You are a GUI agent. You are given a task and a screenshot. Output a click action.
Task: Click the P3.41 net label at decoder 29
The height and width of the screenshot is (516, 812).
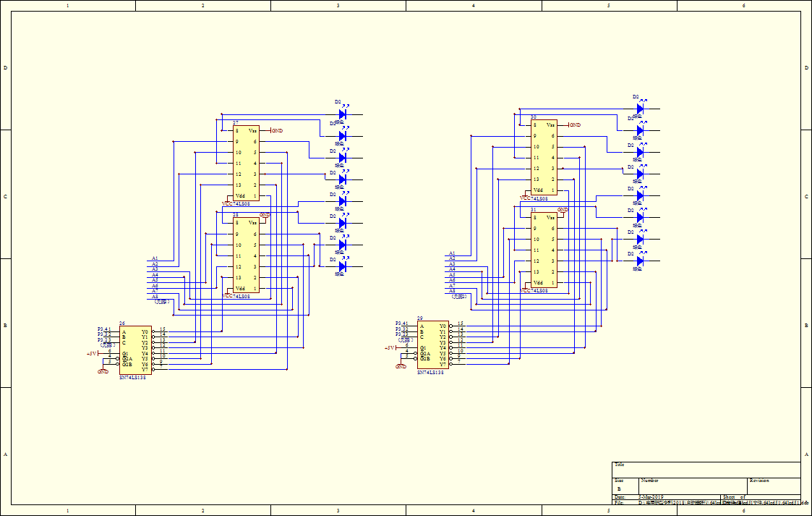pyautogui.click(x=401, y=323)
